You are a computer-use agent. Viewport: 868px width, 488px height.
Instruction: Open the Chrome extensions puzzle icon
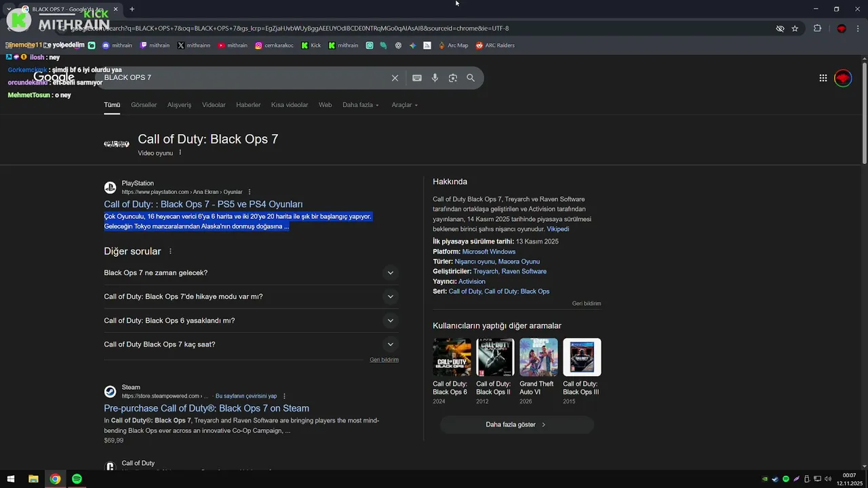point(817,28)
